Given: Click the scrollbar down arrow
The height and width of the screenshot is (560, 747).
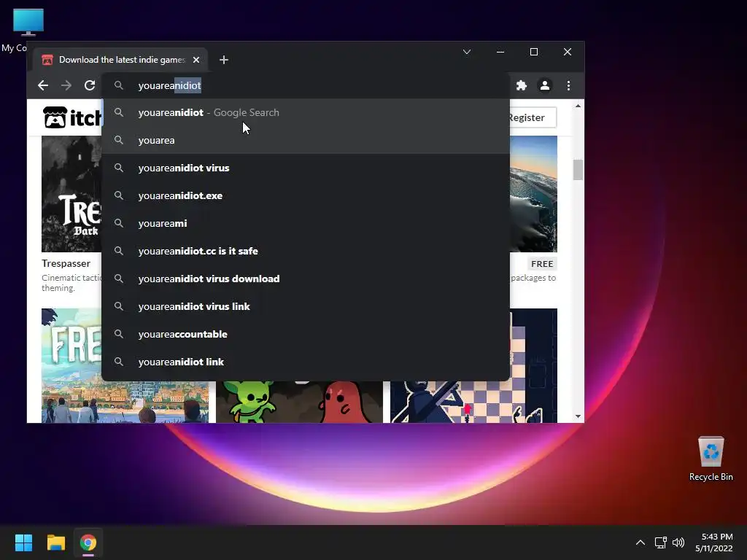Looking at the screenshot, I should (578, 416).
